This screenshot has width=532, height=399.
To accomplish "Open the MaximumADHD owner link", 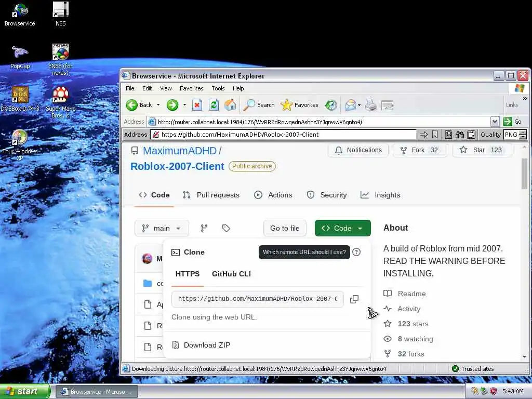I will 179,151.
